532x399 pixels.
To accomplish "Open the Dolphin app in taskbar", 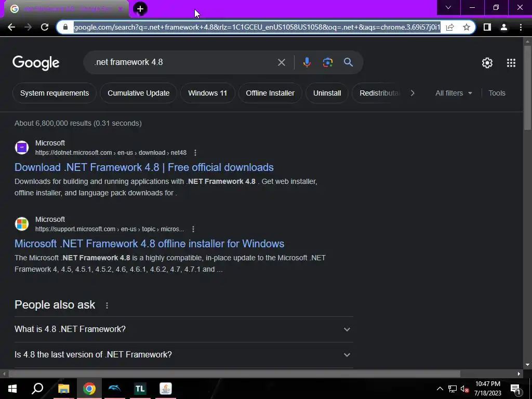I will pyautogui.click(x=115, y=389).
